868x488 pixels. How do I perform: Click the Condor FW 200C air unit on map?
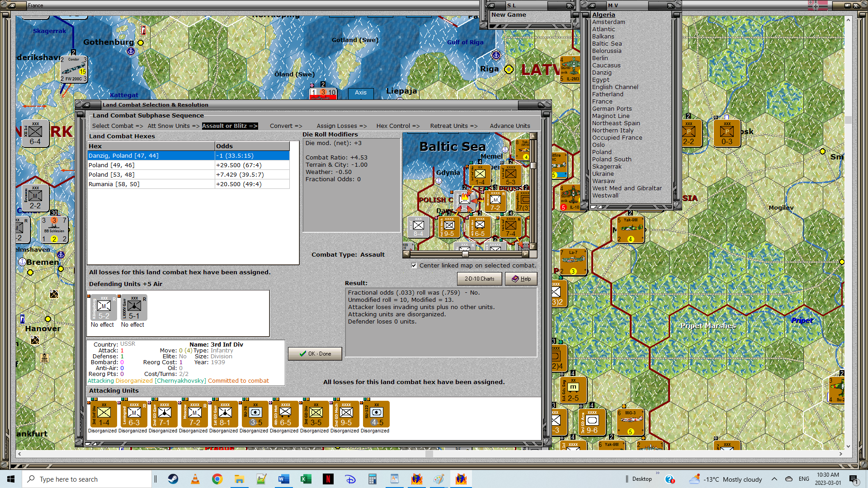[73, 69]
